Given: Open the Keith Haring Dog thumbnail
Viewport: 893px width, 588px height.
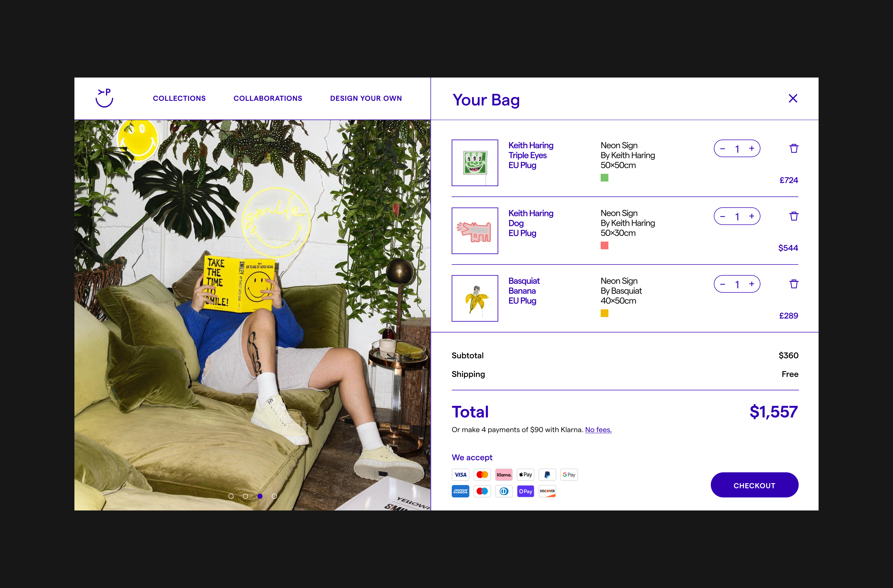Looking at the screenshot, I should click(x=475, y=231).
